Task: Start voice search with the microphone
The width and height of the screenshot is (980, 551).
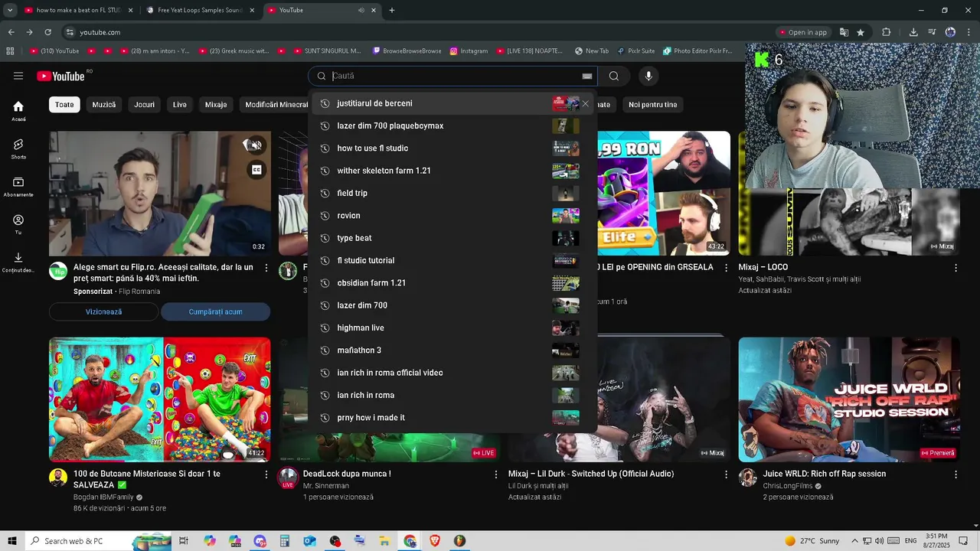Action: click(648, 76)
